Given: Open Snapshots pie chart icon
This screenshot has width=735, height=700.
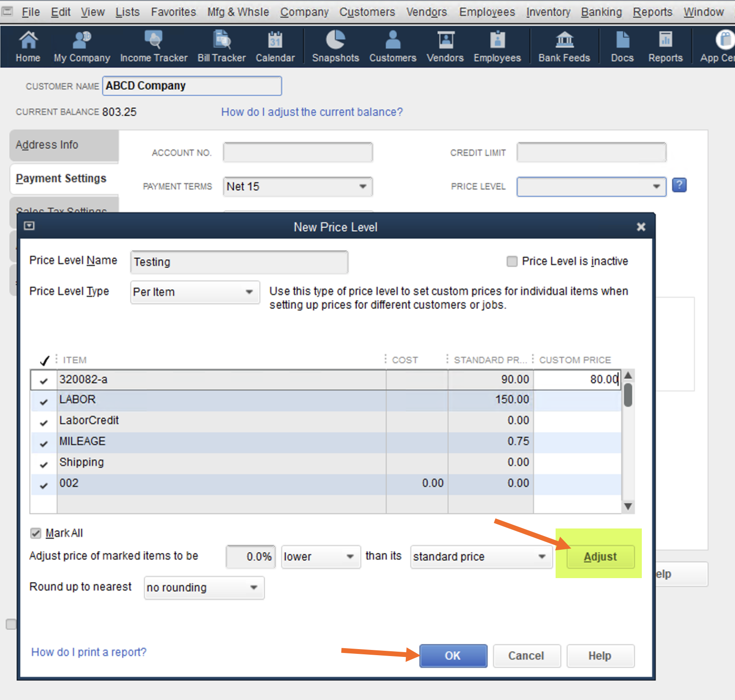Looking at the screenshot, I should (335, 46).
